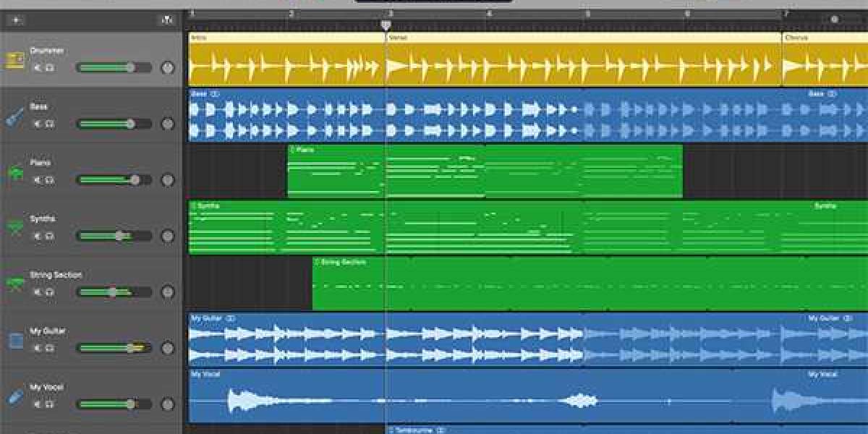This screenshot has width=868, height=434.
Task: Select the Drummer region under Verse
Action: [583, 64]
